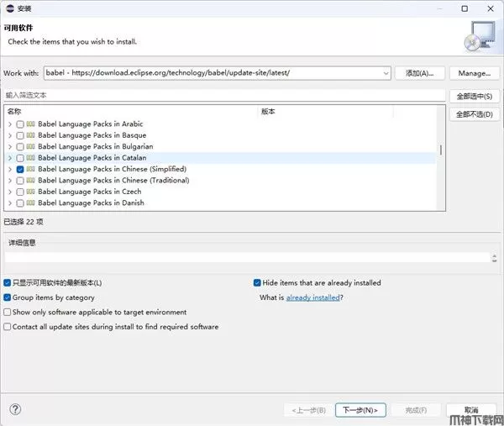Image resolution: width=504 pixels, height=426 pixels.
Task: Click the filter text input field
Action: click(x=223, y=96)
